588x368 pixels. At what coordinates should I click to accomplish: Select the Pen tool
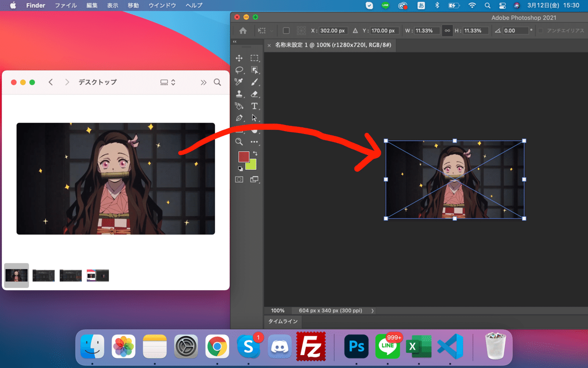tap(239, 118)
